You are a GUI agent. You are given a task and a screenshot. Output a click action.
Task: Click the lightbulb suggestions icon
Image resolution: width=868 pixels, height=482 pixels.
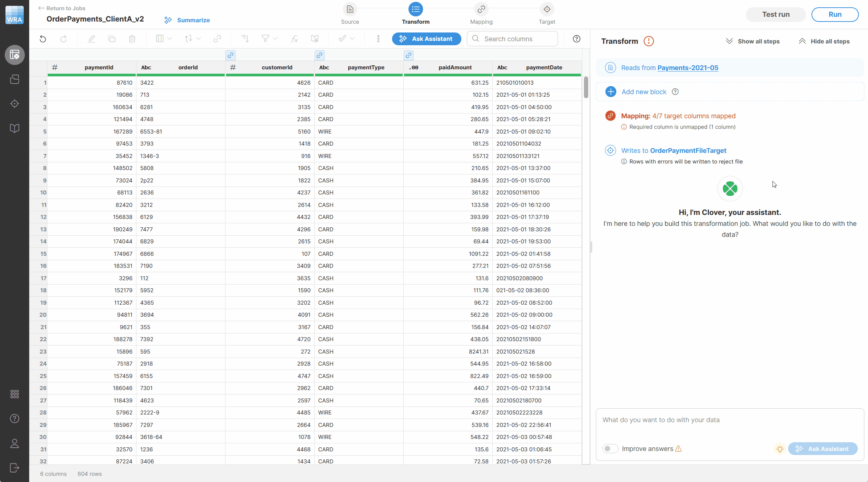[780, 449]
